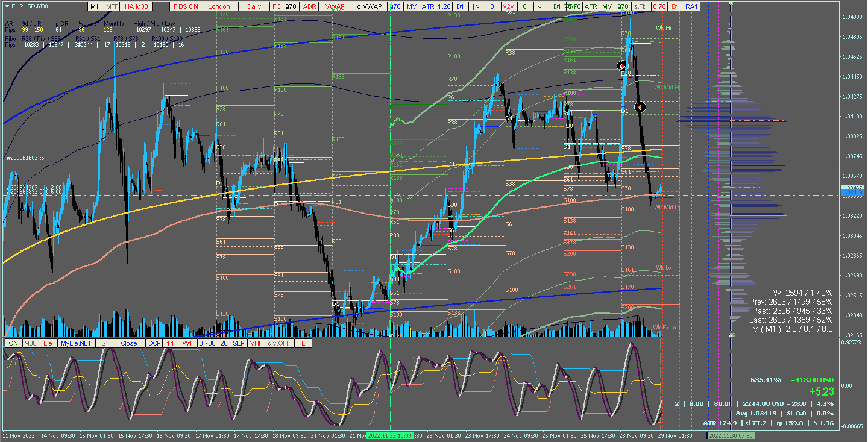Switch to the London session button
This screenshot has width=868, height=442.
(x=219, y=6)
